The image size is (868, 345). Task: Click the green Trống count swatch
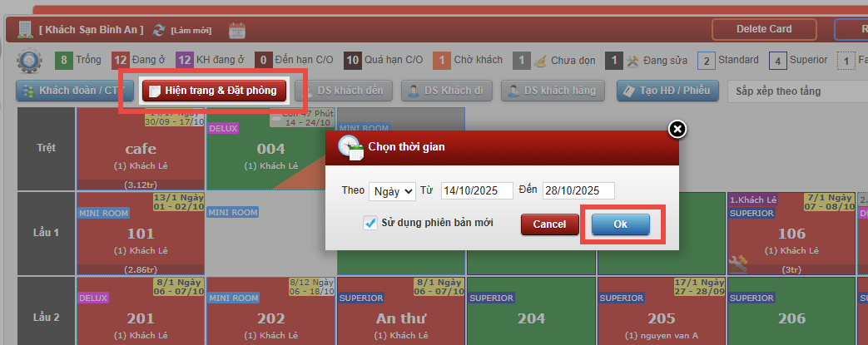pyautogui.click(x=64, y=61)
